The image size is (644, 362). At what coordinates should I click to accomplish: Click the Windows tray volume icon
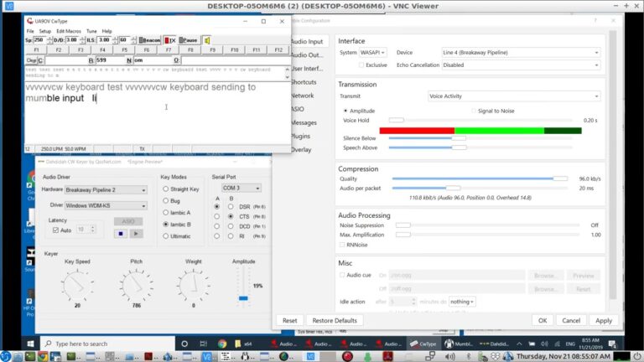[x=544, y=344]
